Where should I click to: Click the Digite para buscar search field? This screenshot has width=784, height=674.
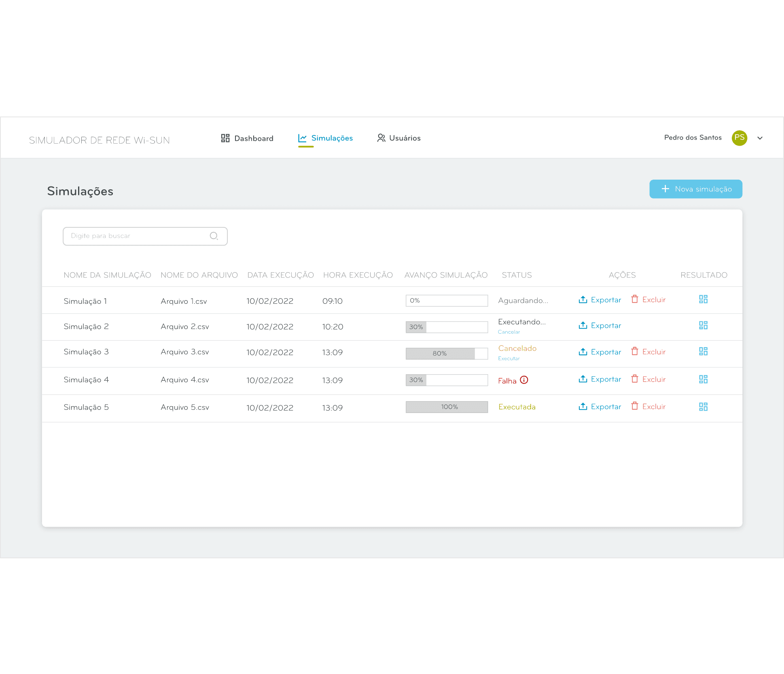tap(138, 236)
